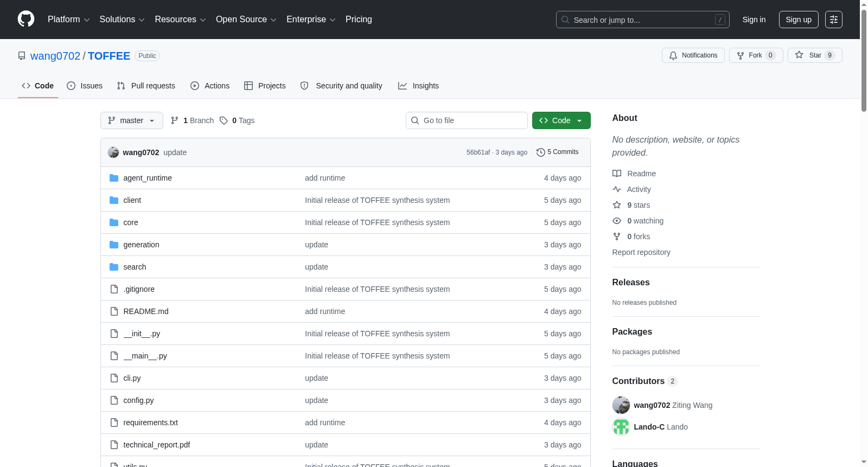The width and height of the screenshot is (868, 467).
Task: Select the Code tab
Action: (x=38, y=86)
